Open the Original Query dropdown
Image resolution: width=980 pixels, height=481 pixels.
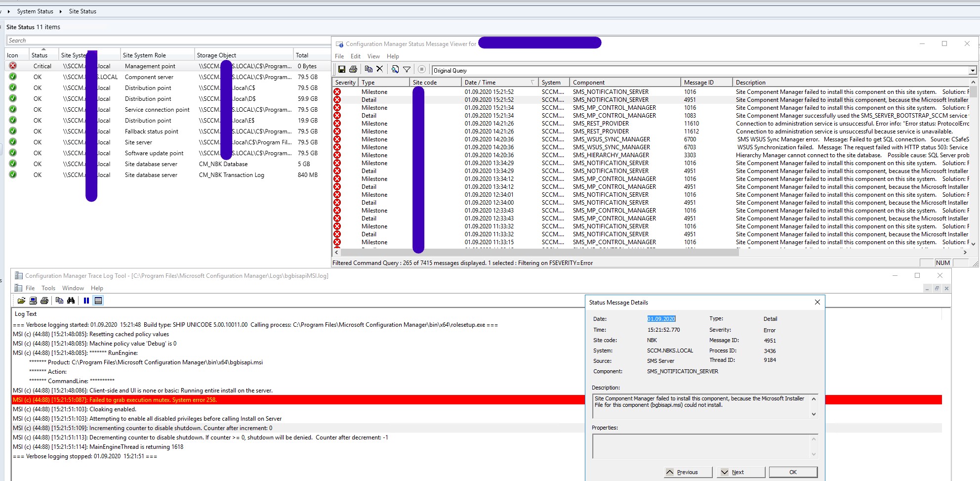coord(973,70)
